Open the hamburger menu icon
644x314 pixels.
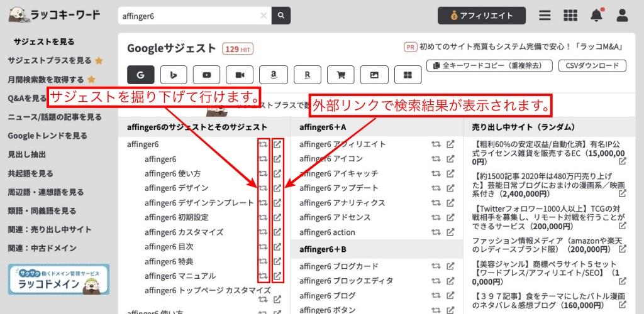point(545,16)
